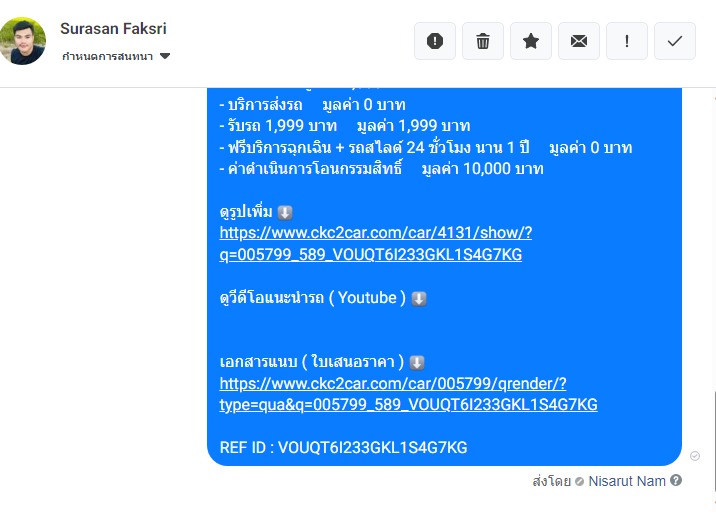Click the Surasan Faksri contact name
The height and width of the screenshot is (514, 716).
click(113, 29)
